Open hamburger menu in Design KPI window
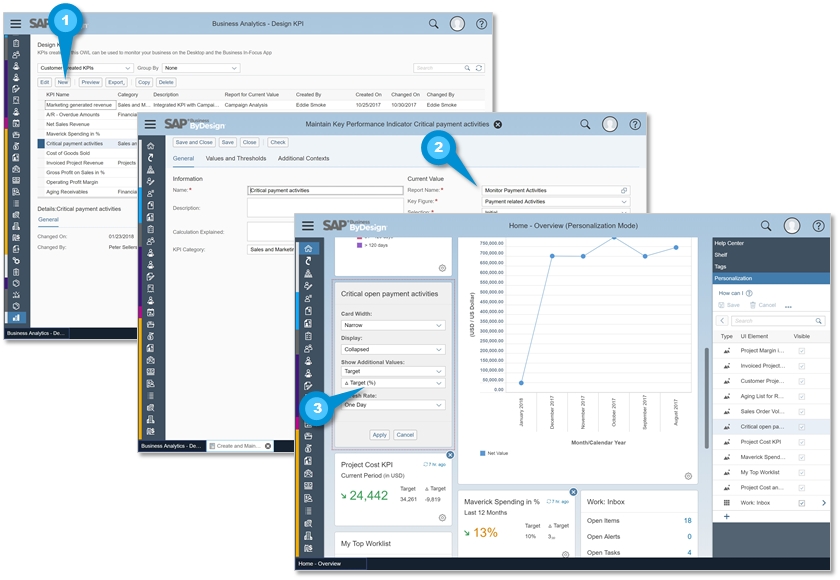Viewport: 840px width, 580px height. pos(16,24)
